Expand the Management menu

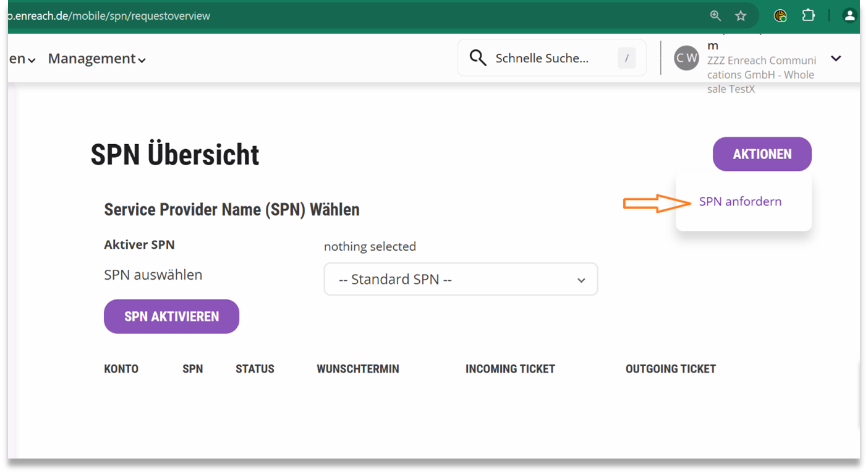coord(96,59)
